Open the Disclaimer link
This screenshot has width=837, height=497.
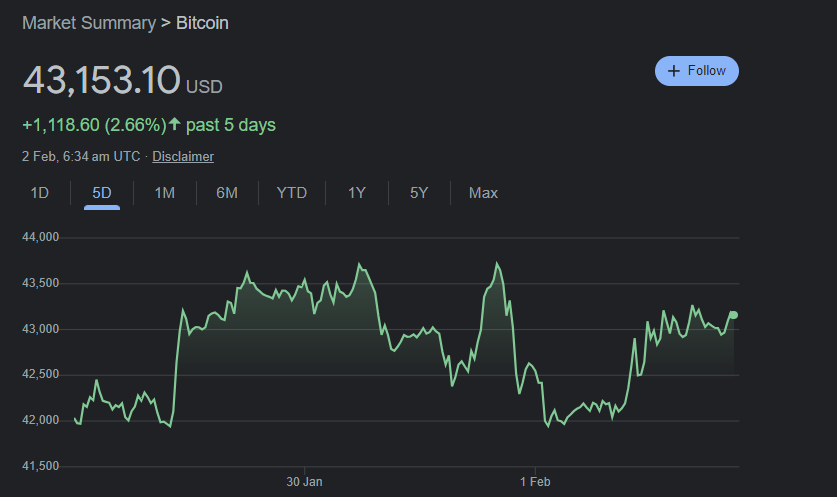[183, 157]
